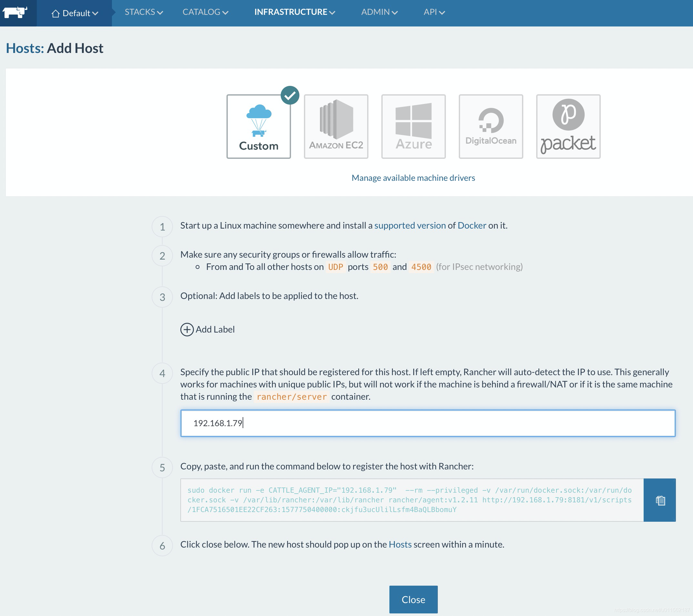Click the Close button
Screen dimensions: 693x616
point(413,600)
